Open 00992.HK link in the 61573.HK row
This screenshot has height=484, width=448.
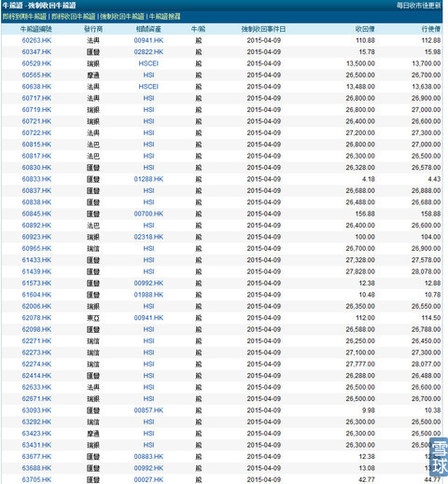[148, 283]
